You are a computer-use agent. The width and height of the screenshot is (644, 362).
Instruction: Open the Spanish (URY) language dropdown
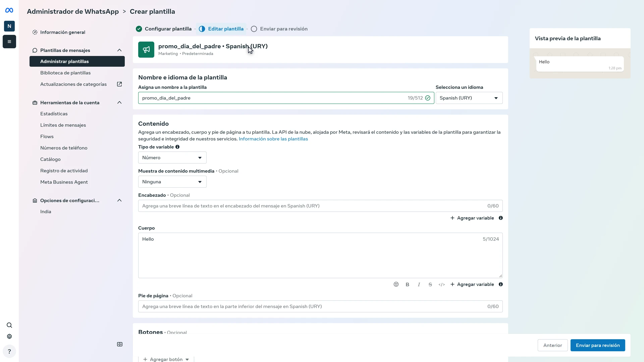click(x=469, y=98)
